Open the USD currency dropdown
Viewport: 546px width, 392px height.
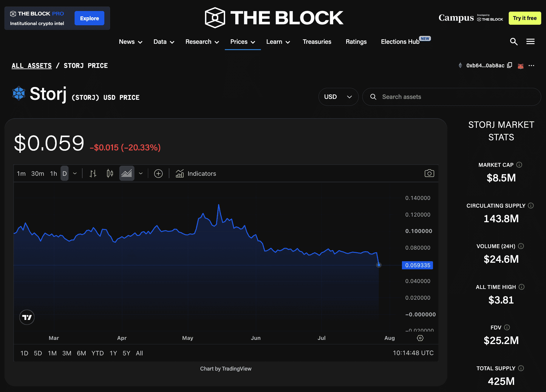click(x=338, y=97)
